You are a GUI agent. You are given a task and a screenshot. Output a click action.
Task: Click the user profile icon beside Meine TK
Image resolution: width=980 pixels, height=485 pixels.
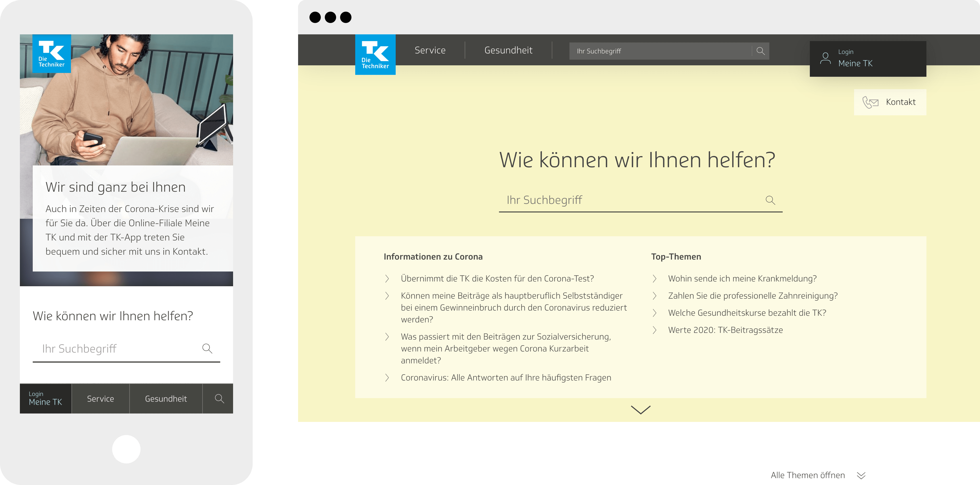point(825,58)
